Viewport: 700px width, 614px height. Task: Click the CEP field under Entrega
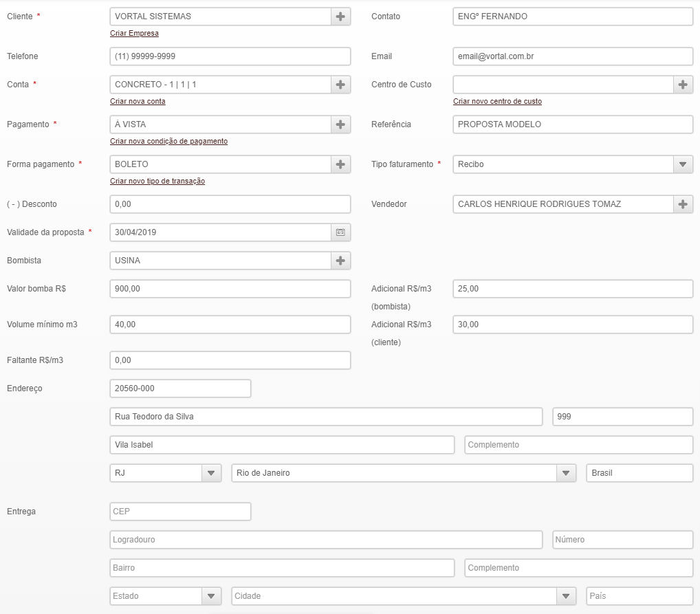(x=180, y=512)
